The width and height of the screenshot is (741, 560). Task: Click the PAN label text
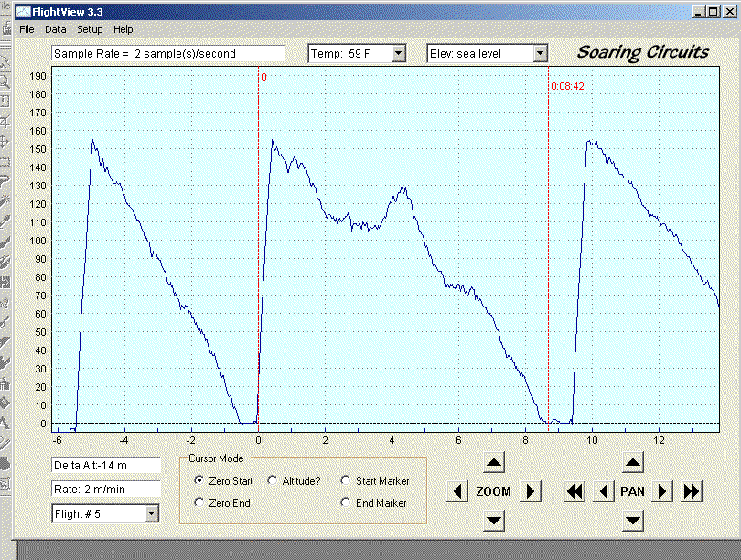(x=632, y=491)
